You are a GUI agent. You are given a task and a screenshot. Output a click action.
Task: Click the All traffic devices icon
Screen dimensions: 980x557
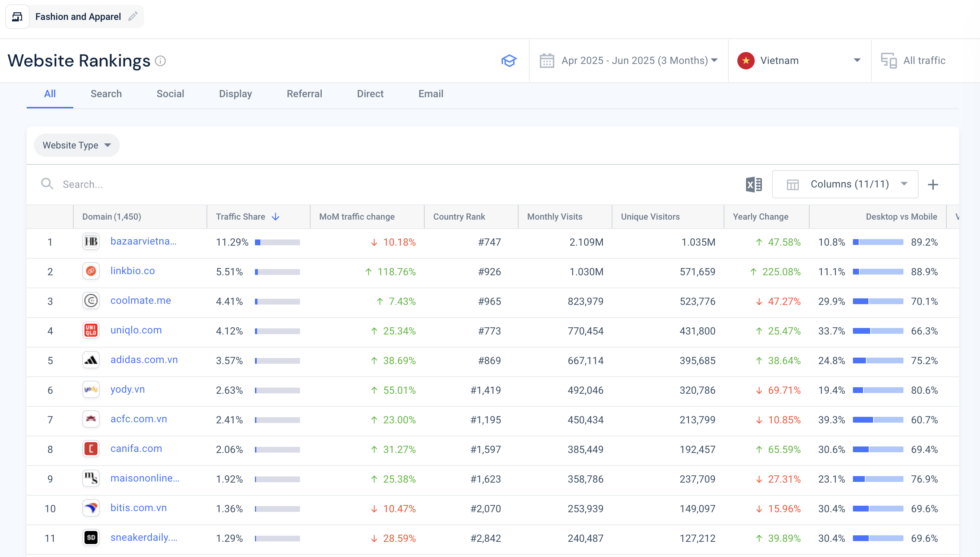[x=888, y=60]
